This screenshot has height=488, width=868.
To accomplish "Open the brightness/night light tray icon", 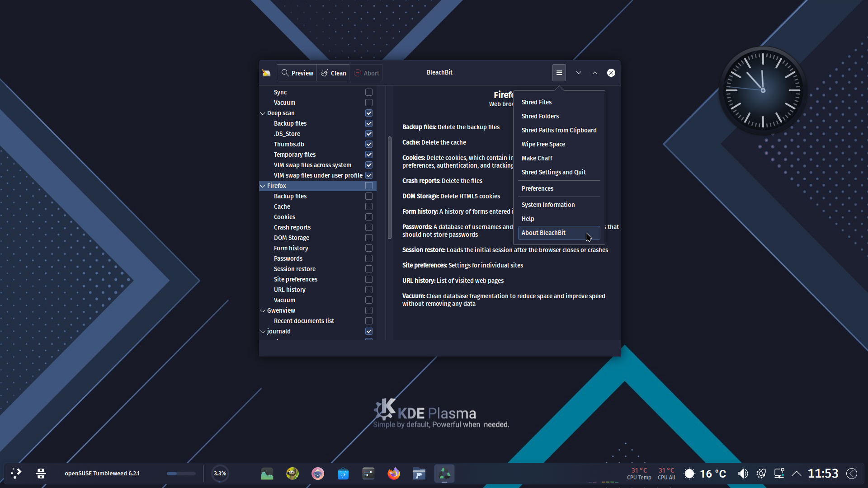I will [x=761, y=474].
